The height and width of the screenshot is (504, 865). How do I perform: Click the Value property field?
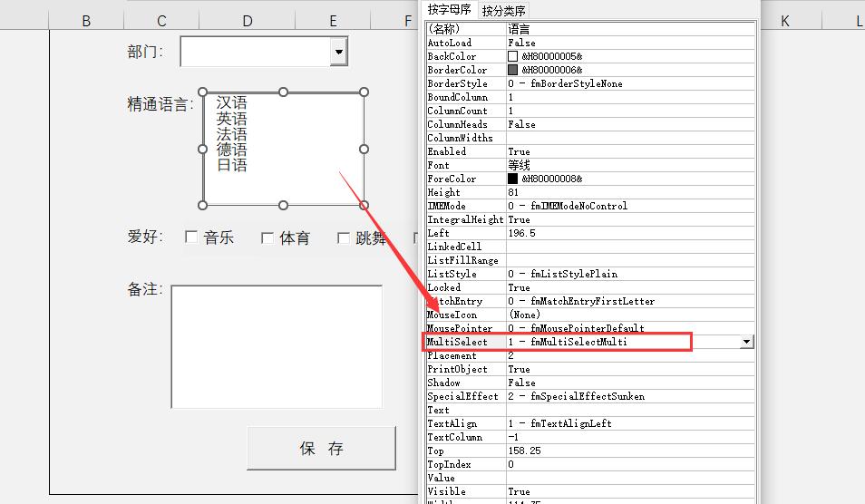point(630,478)
